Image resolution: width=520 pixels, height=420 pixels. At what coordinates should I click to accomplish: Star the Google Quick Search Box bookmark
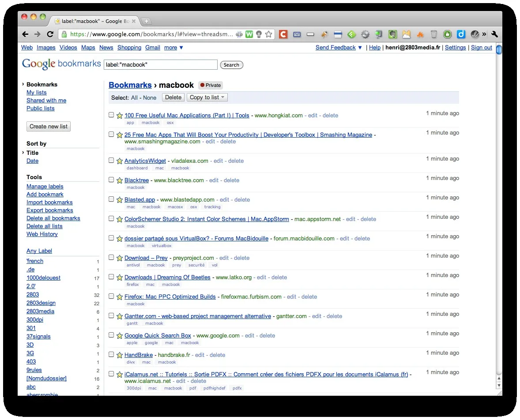coord(120,336)
